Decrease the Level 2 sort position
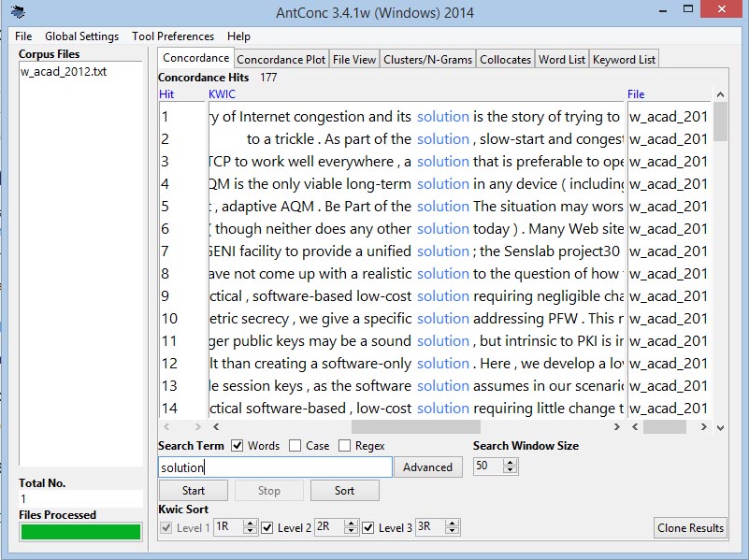Screen dimensions: 749x560 point(351,531)
